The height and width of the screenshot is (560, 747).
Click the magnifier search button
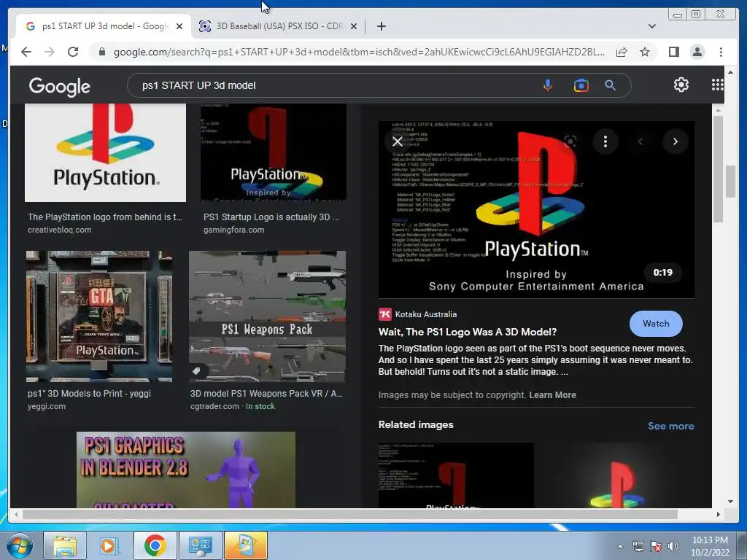pyautogui.click(x=611, y=85)
